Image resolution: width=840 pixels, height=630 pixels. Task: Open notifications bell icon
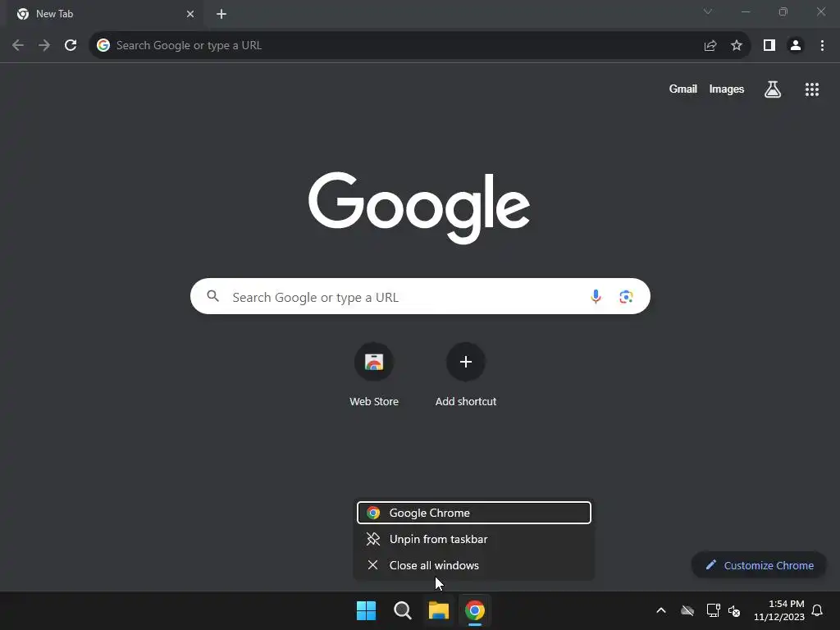817,610
